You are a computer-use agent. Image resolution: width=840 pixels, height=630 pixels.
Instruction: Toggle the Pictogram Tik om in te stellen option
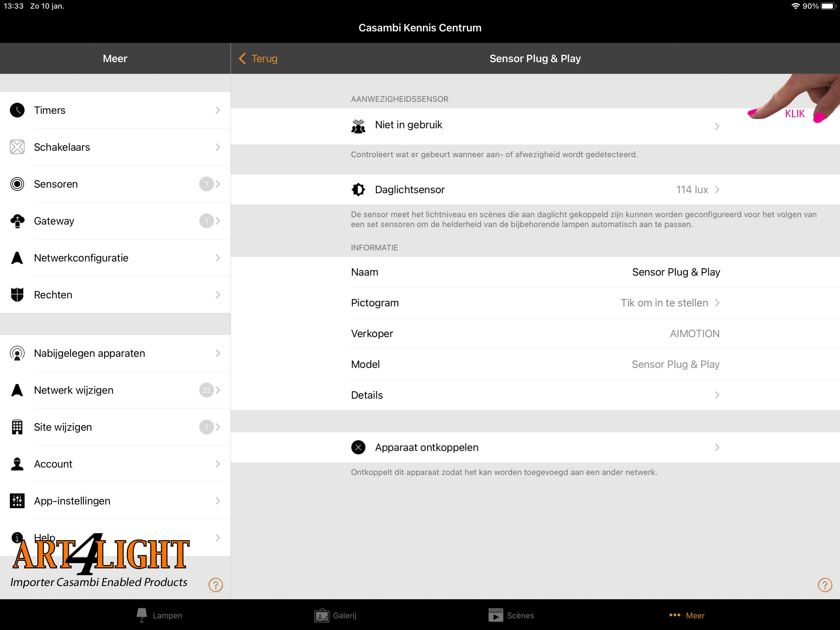point(534,302)
